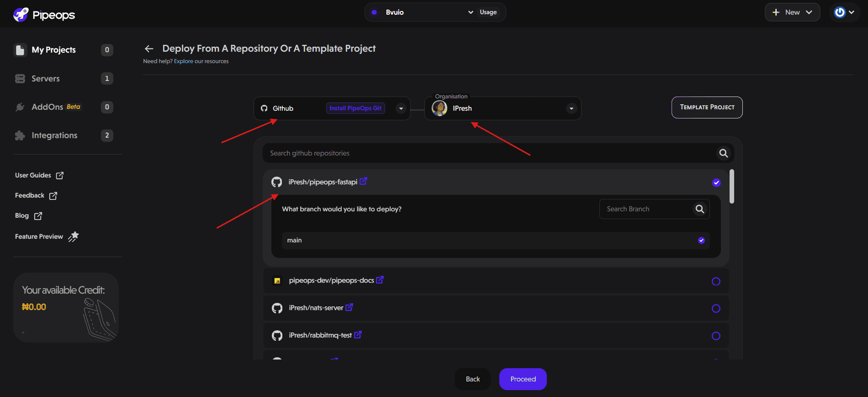The width and height of the screenshot is (868, 397).
Task: Open the New dropdown menu
Action: click(x=792, y=12)
